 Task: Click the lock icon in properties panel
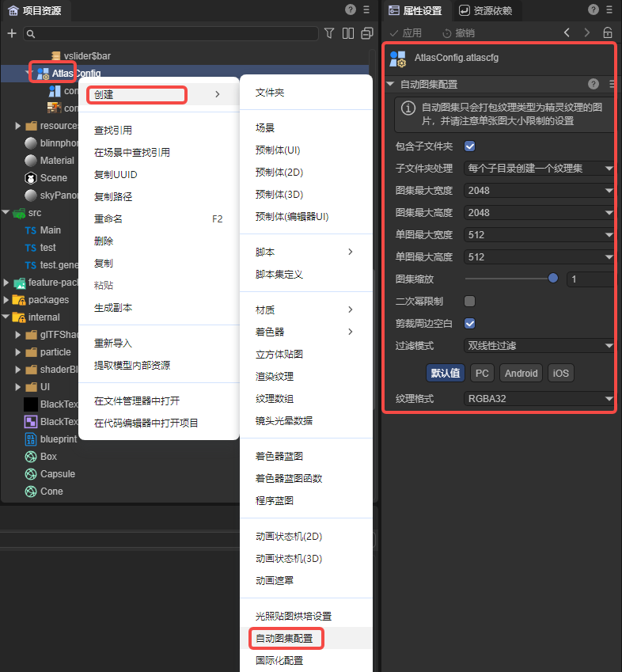pos(608,33)
